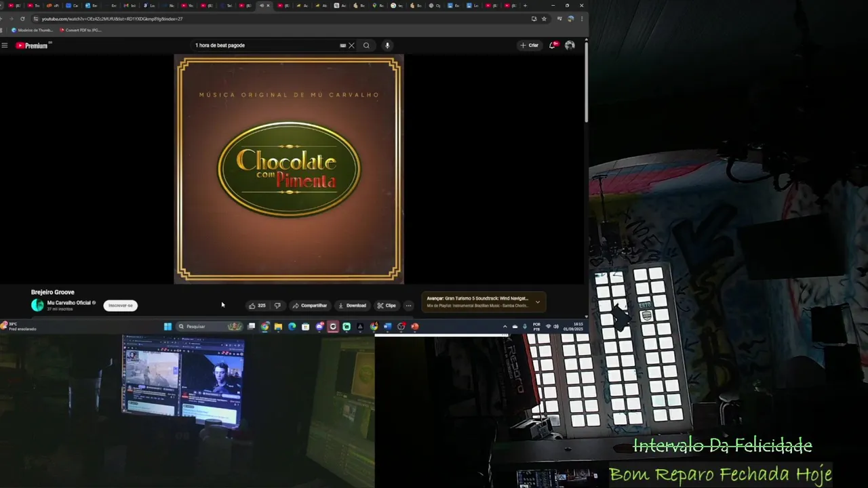The image size is (868, 488).
Task: Click the taskbar Pesquisar search box
Action: 209,327
